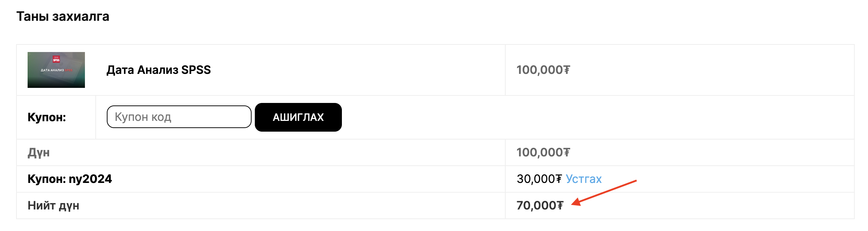The width and height of the screenshot is (868, 231).
Task: Click the 'ny2024' coupon code text
Action: [x=90, y=179]
